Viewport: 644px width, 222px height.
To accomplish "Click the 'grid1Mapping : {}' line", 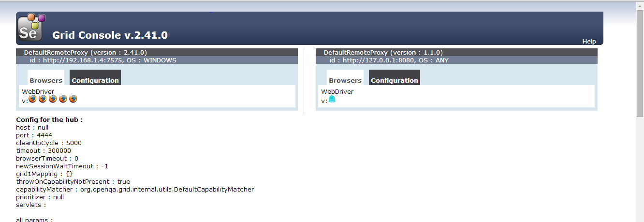I will click(44, 174).
